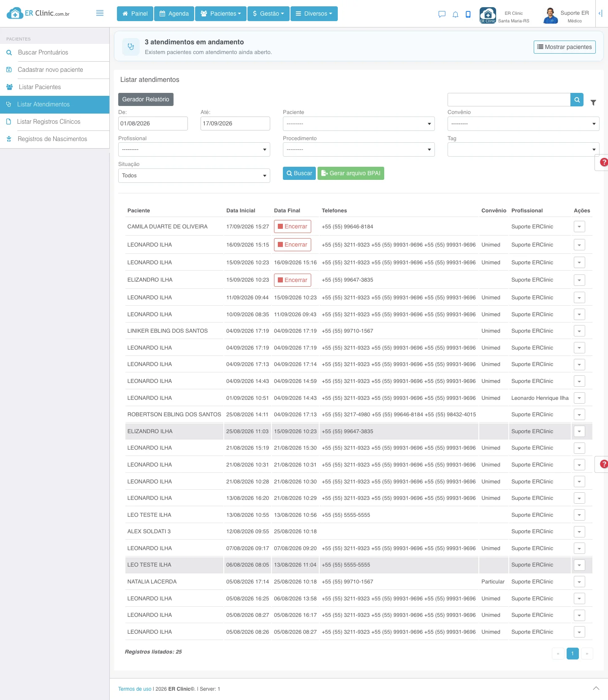
Task: Expand actions for CAMILA DUARTE DE OLIVEIRA
Action: coord(579,227)
